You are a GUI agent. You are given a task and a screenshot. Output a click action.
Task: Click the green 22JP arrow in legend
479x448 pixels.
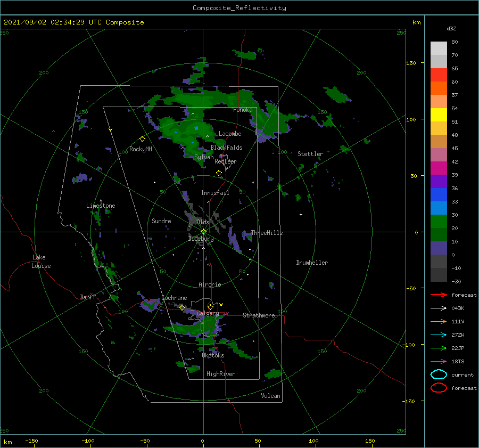(x=439, y=348)
